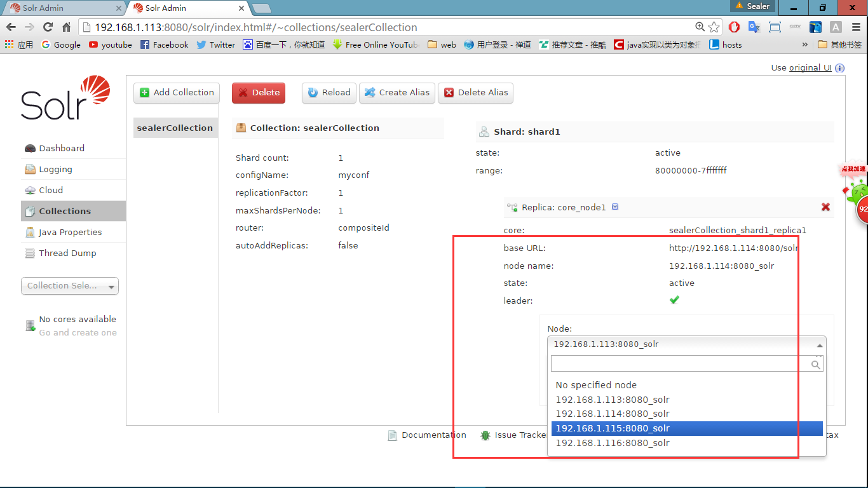The image size is (868, 488).
Task: Click the browser refresh icon
Action: pyautogui.click(x=48, y=27)
